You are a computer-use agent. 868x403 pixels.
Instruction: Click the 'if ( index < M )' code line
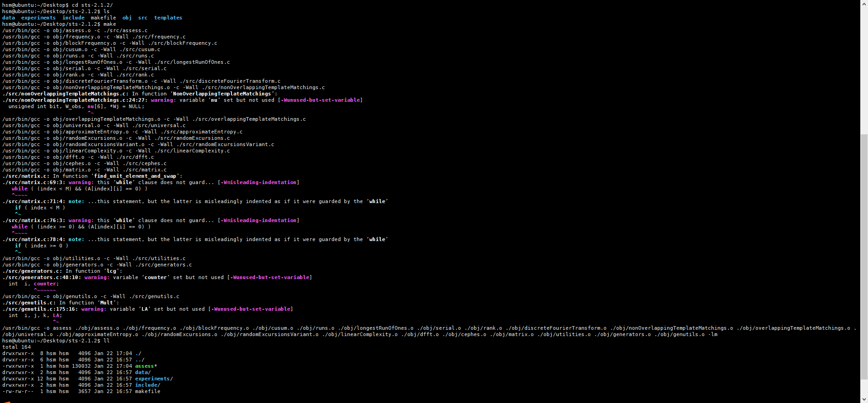tap(40, 208)
